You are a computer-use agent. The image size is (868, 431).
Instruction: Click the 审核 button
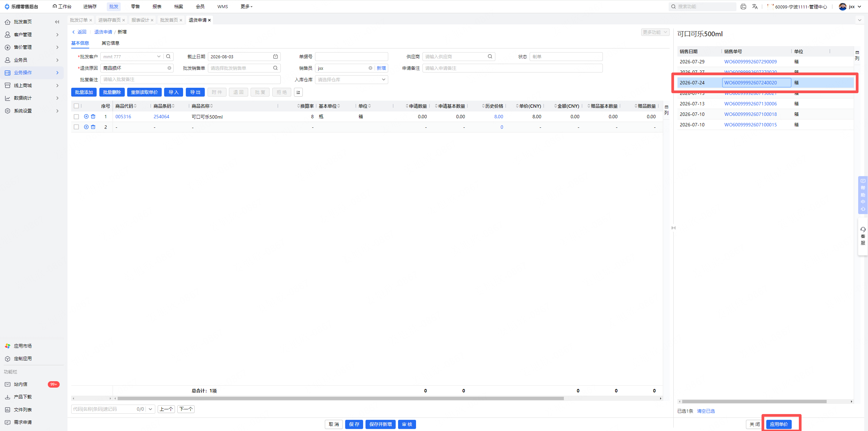click(x=407, y=424)
